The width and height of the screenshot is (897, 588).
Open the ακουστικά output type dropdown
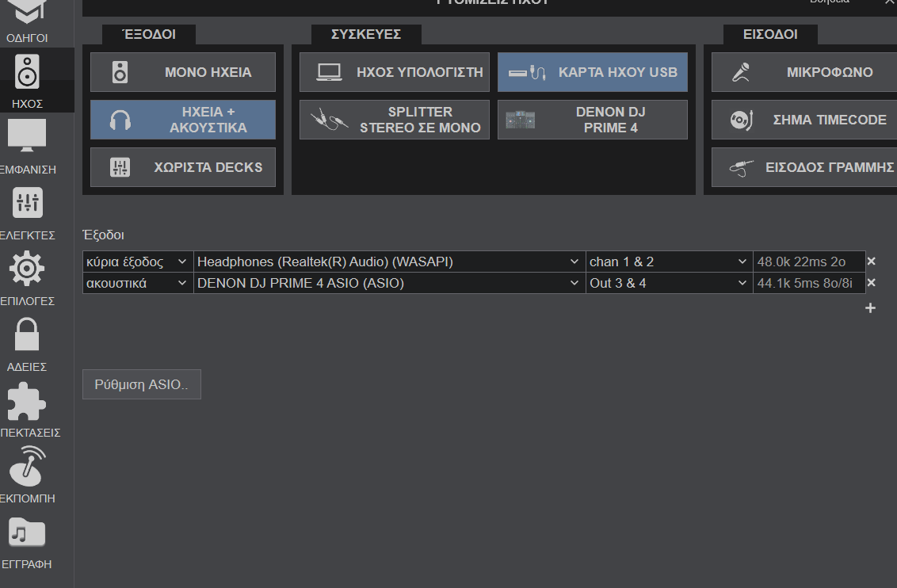(x=138, y=283)
